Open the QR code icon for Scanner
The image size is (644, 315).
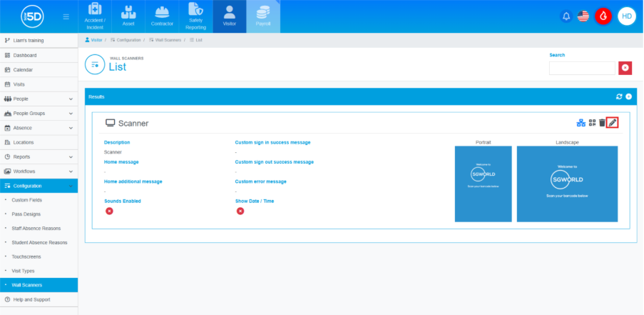tap(592, 123)
